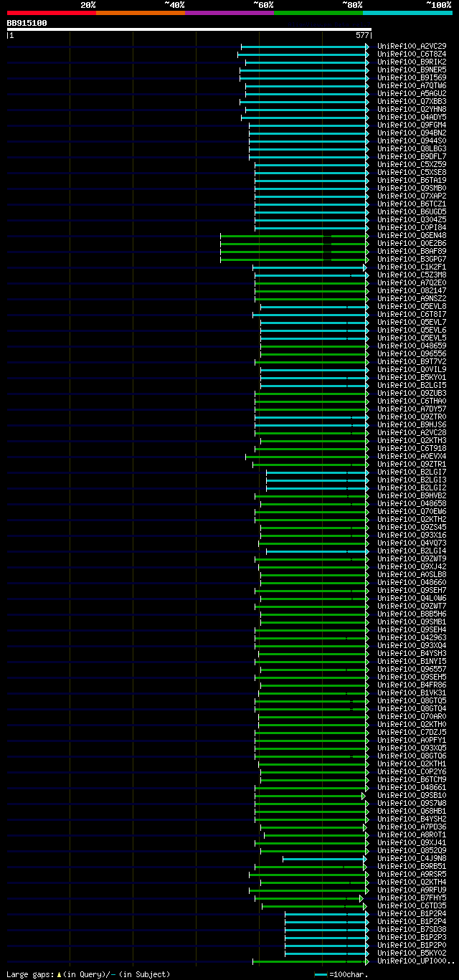Open hit UniRef100_B9DFL7
459x980 pixels.
[x=412, y=156]
